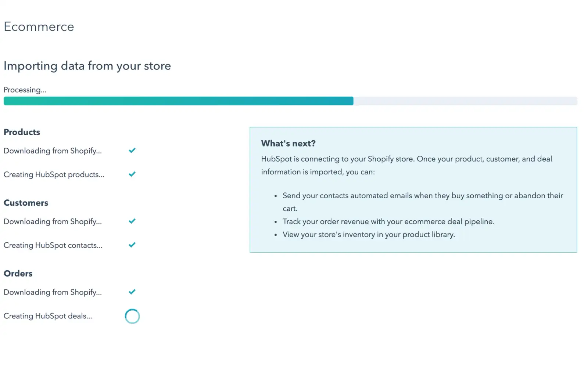The width and height of the screenshot is (588, 365).
Task: Click checkmark beside Products Downloading from Shopify
Action: click(132, 151)
